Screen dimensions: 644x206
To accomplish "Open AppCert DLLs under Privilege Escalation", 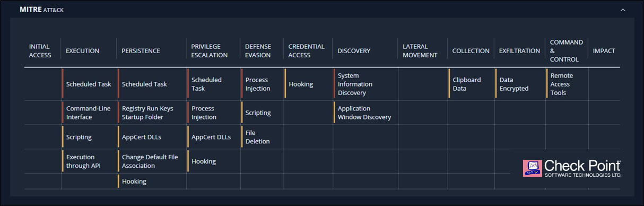I will click(x=211, y=136).
